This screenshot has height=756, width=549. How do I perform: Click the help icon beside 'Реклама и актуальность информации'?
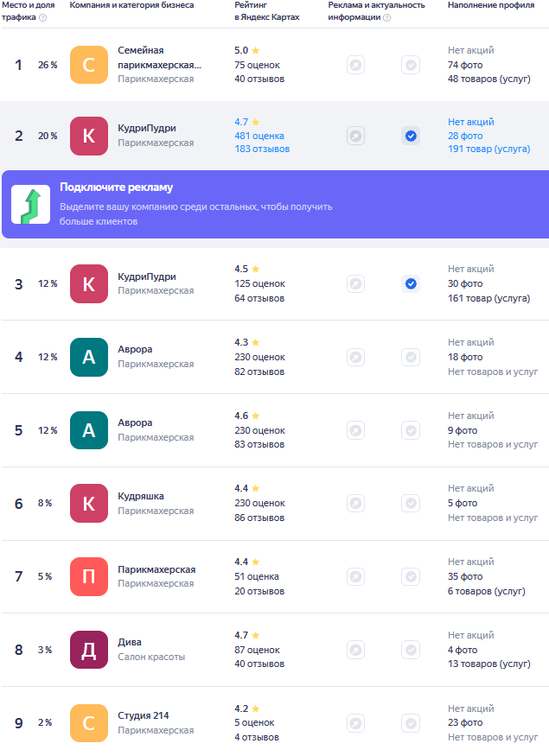[386, 17]
